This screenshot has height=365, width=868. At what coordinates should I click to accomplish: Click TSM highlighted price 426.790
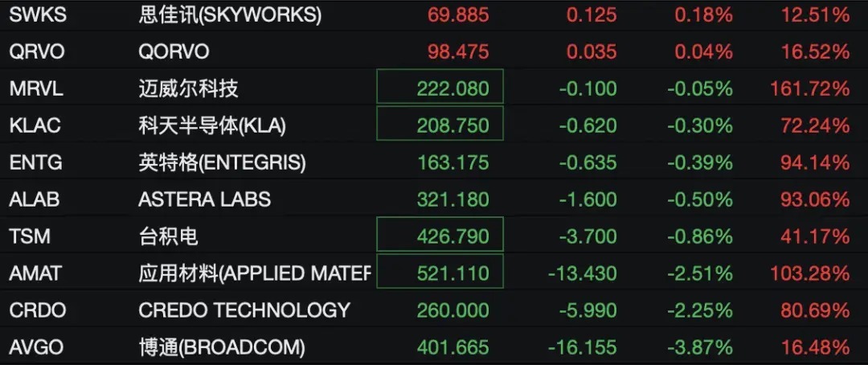coord(440,235)
